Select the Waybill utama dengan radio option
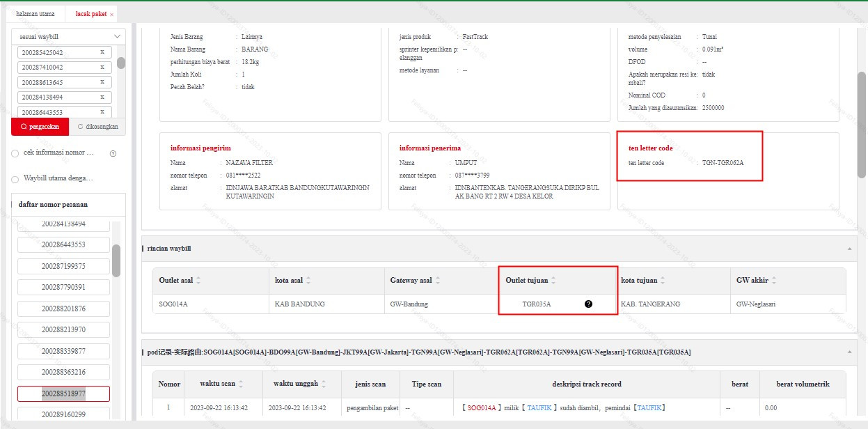868x429 pixels. coord(15,178)
